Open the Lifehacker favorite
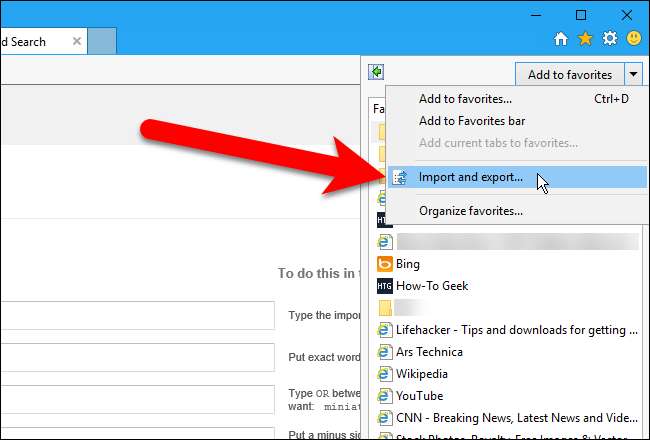The image size is (650, 440). pyautogui.click(x=517, y=330)
